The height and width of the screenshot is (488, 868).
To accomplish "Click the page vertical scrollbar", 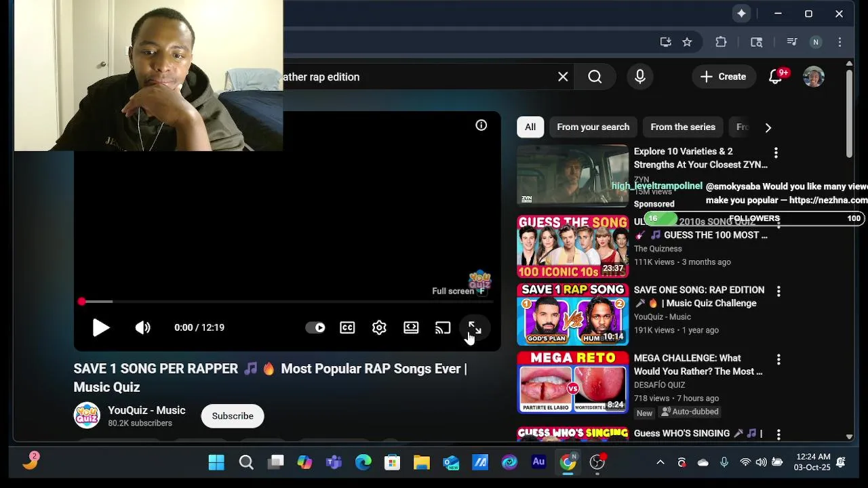I will click(x=849, y=113).
